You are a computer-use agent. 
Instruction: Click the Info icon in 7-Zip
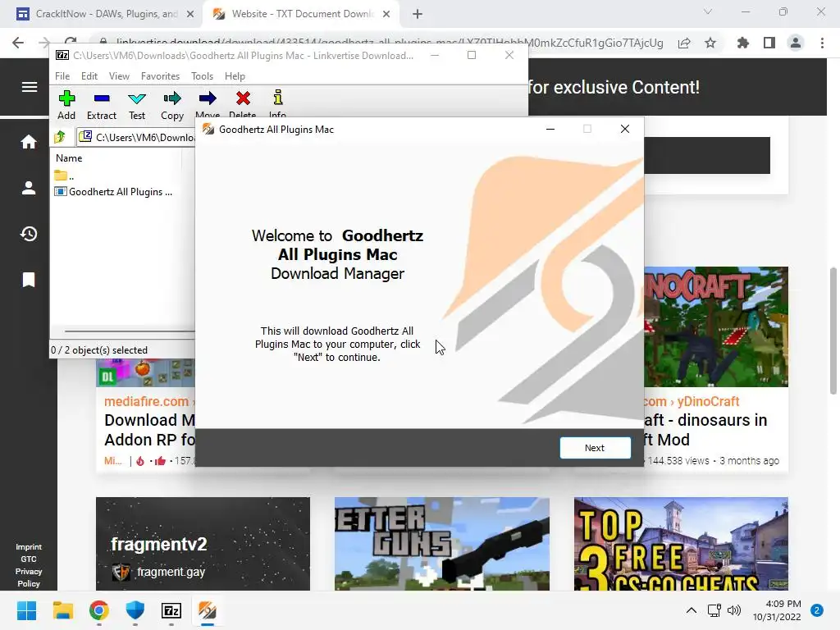277,98
